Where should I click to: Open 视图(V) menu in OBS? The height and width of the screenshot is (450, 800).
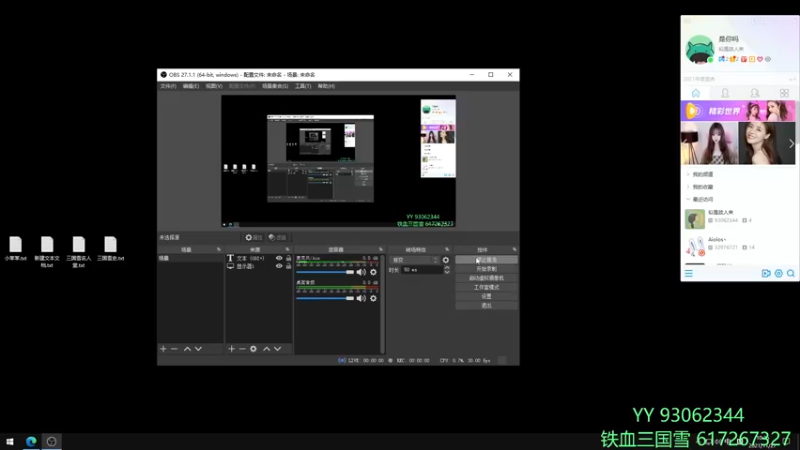click(214, 86)
